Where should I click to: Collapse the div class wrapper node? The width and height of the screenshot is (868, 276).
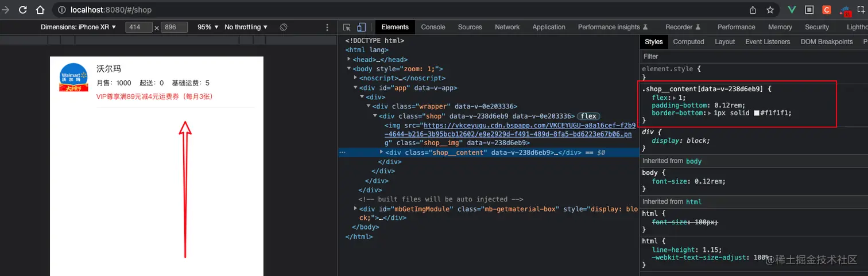369,106
